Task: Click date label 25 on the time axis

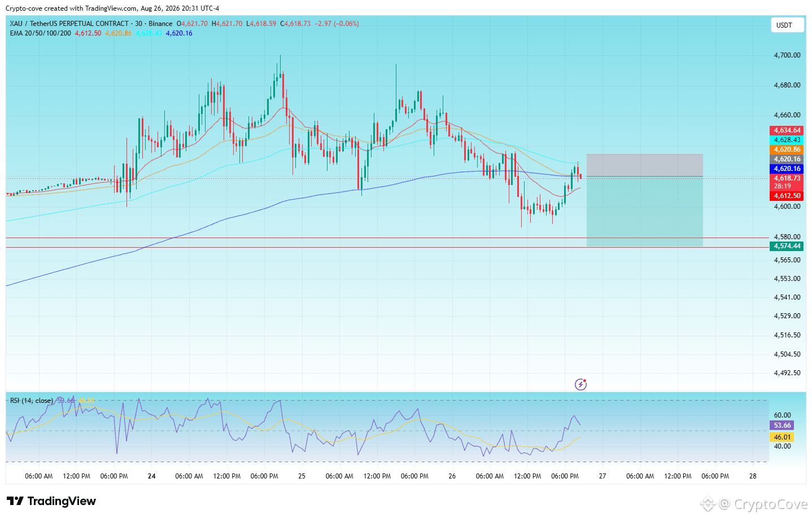Action: tap(302, 476)
